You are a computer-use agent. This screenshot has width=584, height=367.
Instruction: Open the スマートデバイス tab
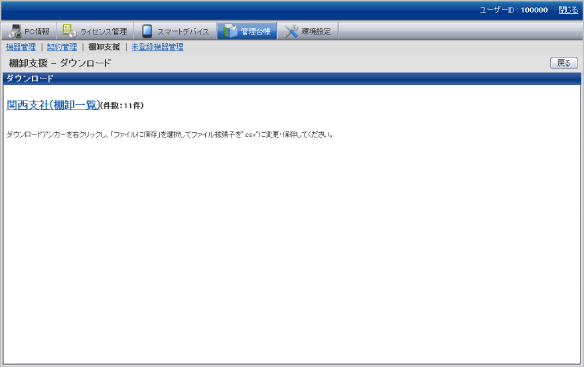(x=175, y=31)
